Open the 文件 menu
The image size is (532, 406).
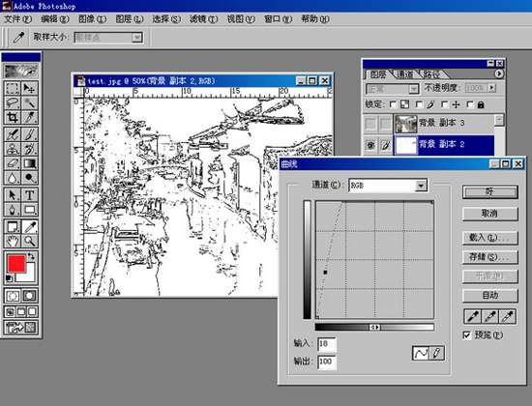point(17,19)
